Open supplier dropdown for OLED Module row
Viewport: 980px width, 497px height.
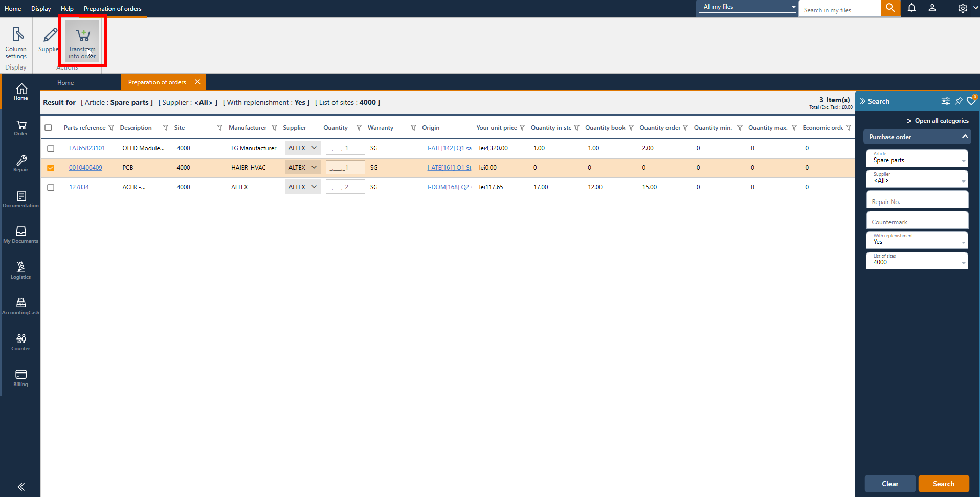point(303,148)
